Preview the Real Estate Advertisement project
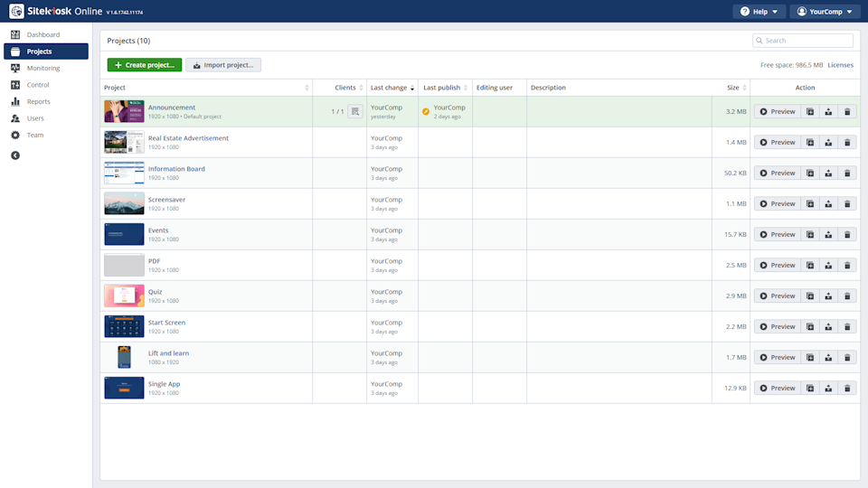The image size is (868, 488). [778, 143]
